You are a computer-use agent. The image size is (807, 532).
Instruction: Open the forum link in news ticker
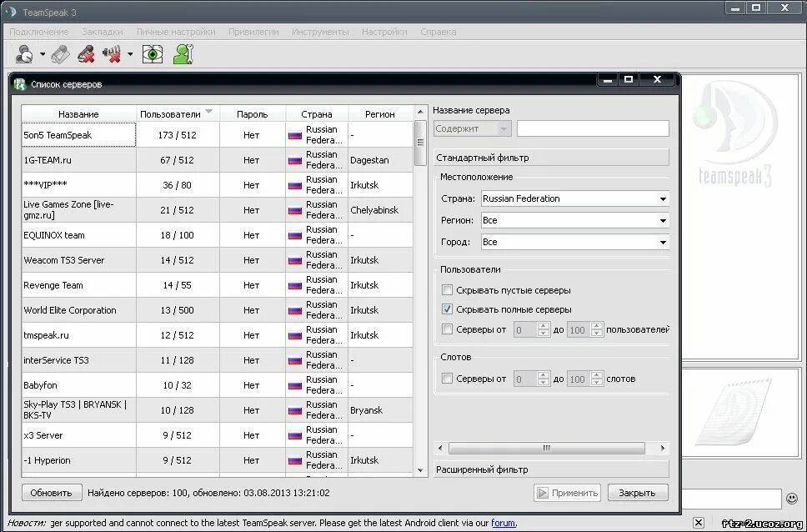pos(503,523)
